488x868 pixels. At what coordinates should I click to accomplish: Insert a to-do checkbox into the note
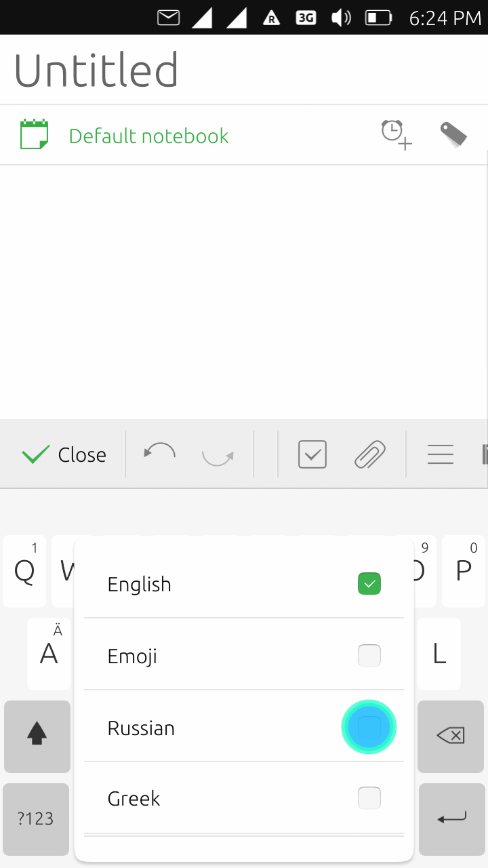312,454
